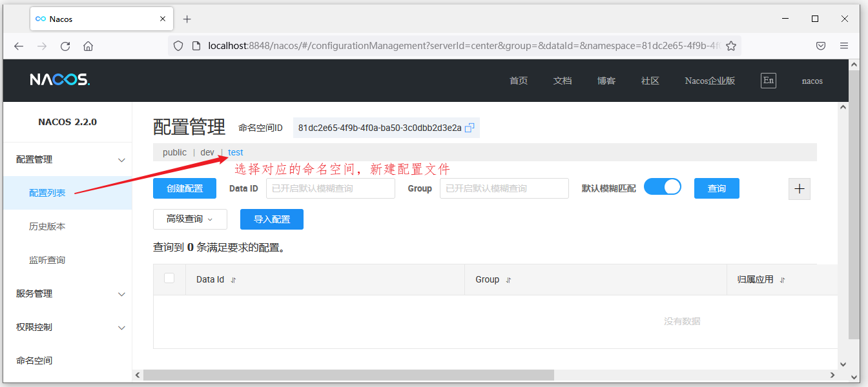Open the 高级查询 dropdown
This screenshot has width=868, height=387.
click(190, 219)
